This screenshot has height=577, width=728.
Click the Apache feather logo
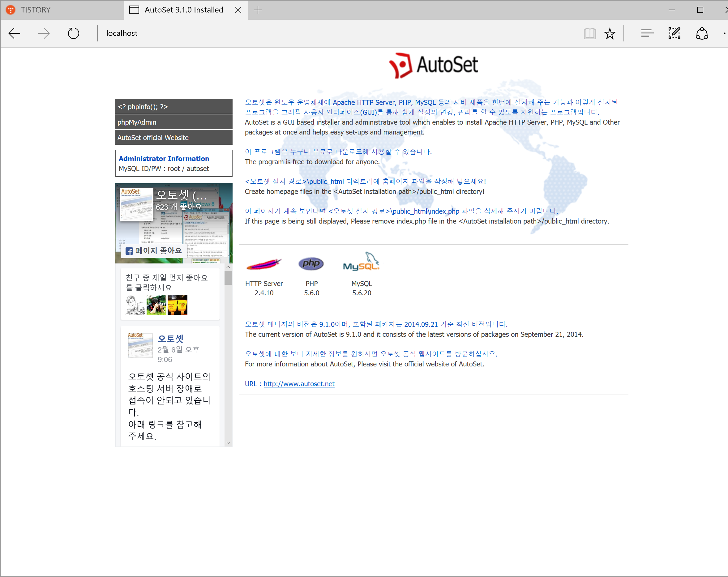coord(263,264)
